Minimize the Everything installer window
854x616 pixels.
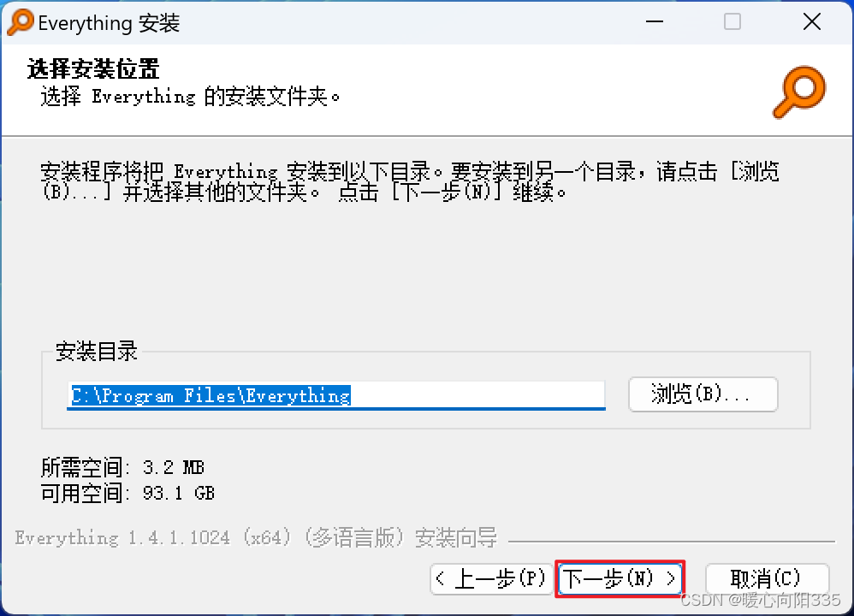(654, 21)
